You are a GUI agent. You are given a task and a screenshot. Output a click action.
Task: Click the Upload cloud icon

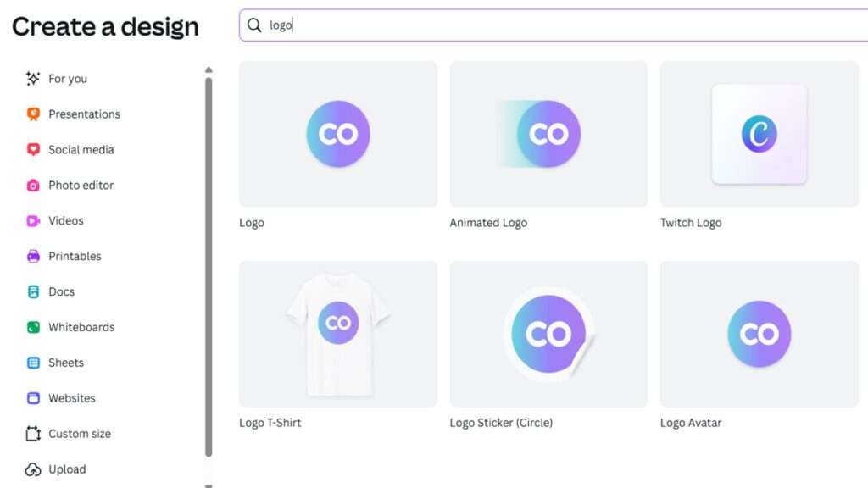(x=33, y=469)
